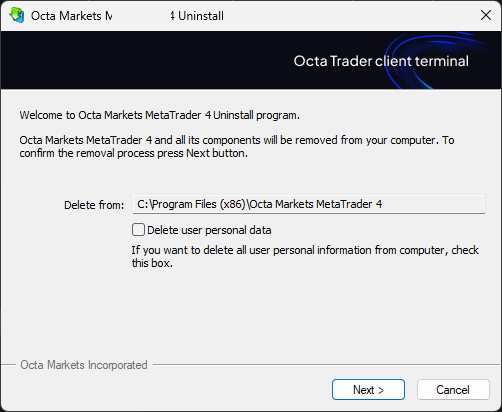Click the separator line beside company name

[x=327, y=364]
